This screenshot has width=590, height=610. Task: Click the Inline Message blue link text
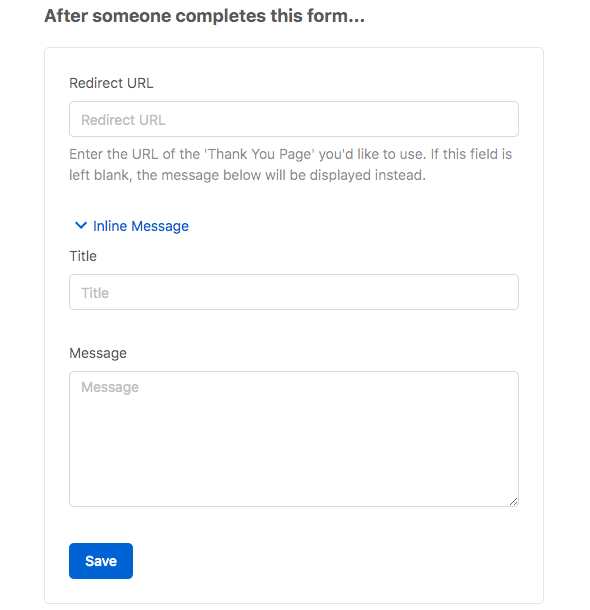tap(141, 226)
